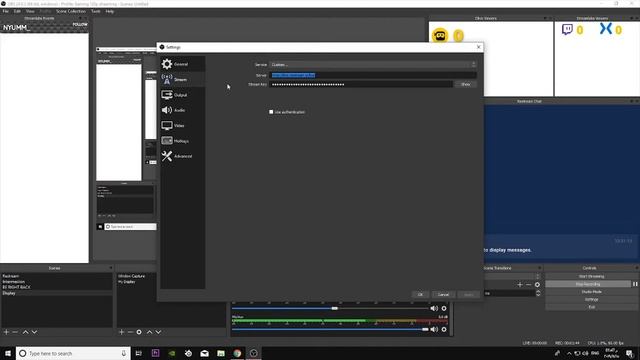Select the Facecam scene
The width and height of the screenshot is (640, 360).
56,276
